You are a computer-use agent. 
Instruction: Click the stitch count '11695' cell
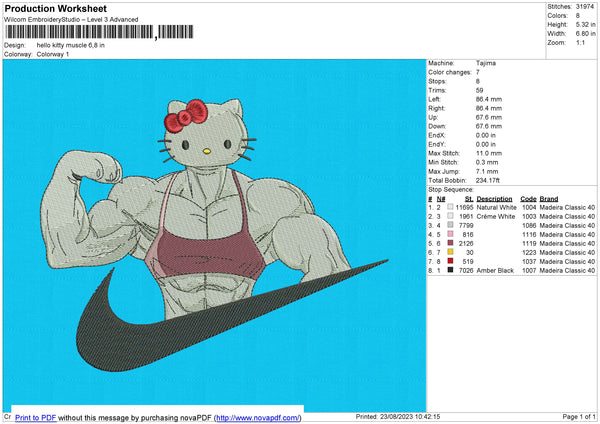pos(465,207)
